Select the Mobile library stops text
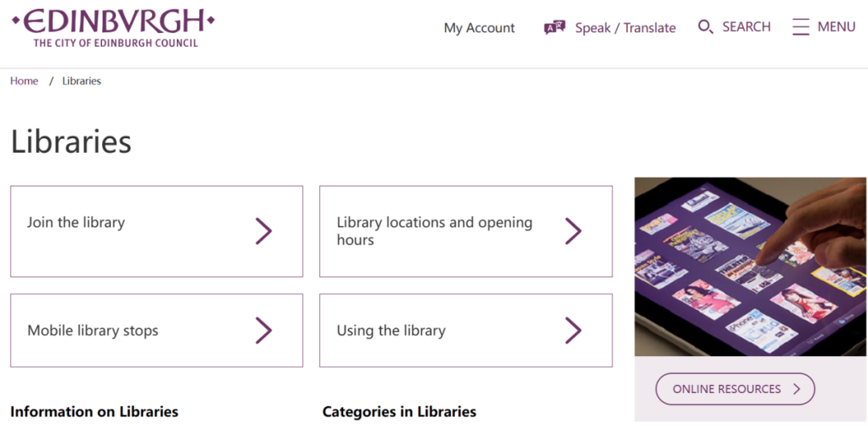This screenshot has width=868, height=426. [93, 330]
